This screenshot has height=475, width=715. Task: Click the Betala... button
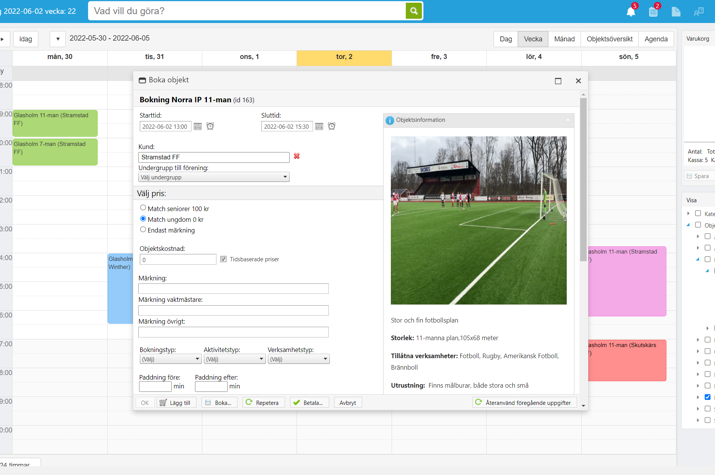pos(309,403)
